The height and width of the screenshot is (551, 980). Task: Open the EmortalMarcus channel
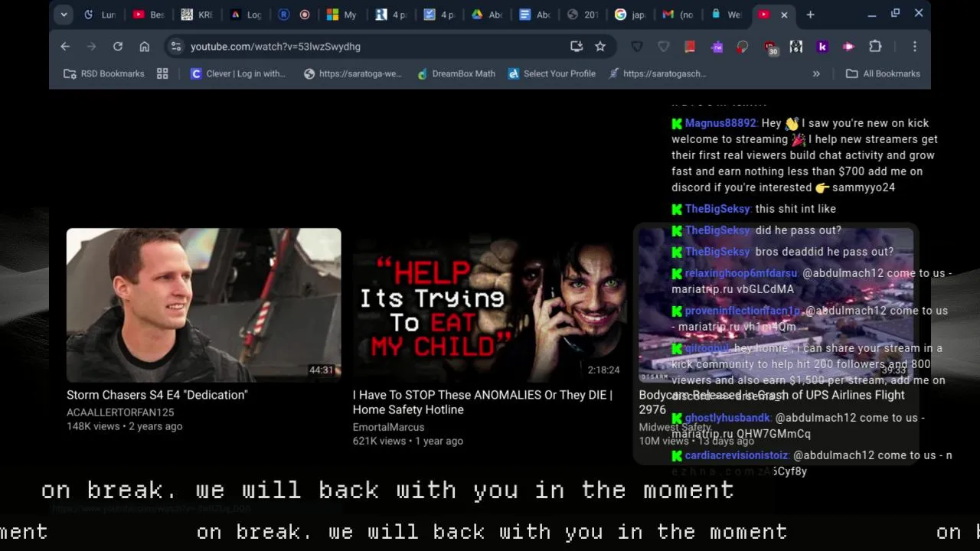tap(388, 427)
